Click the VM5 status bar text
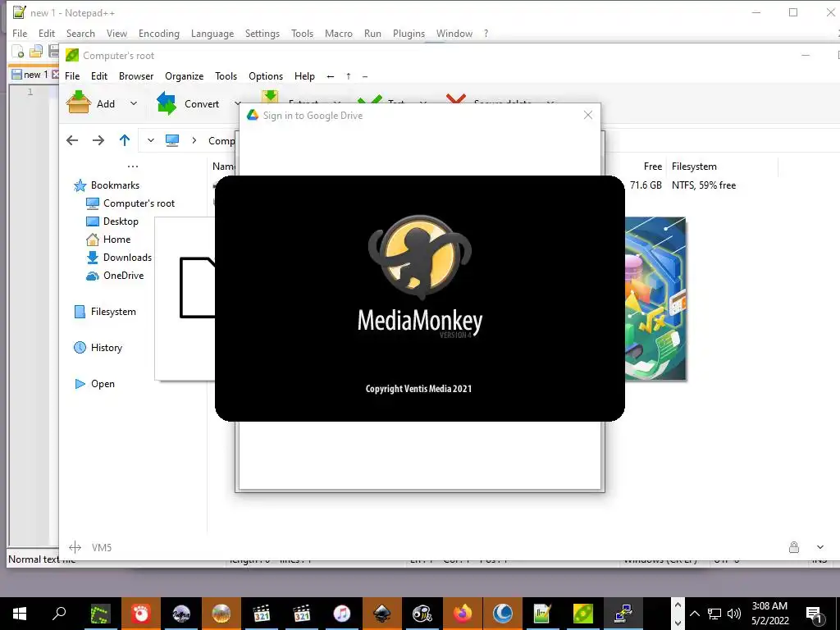Viewport: 840px width, 630px height. 101,547
